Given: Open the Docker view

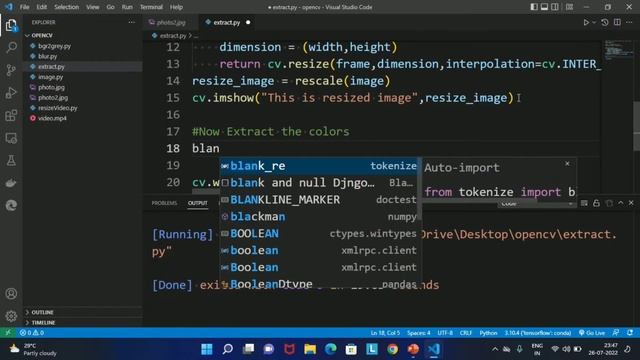Looking at the screenshot, I should click(11, 183).
